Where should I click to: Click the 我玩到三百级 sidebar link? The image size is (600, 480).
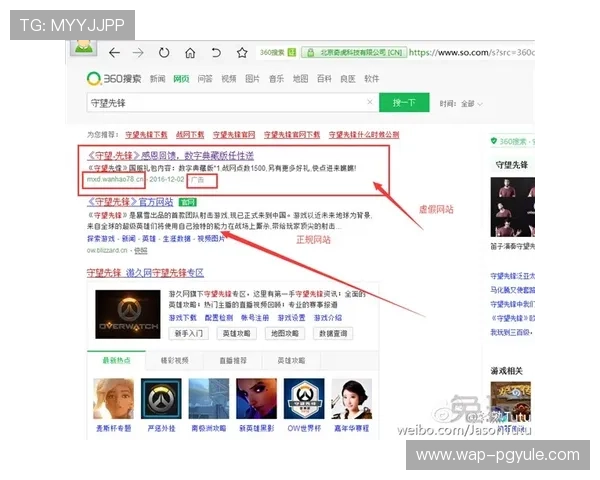[x=512, y=332]
